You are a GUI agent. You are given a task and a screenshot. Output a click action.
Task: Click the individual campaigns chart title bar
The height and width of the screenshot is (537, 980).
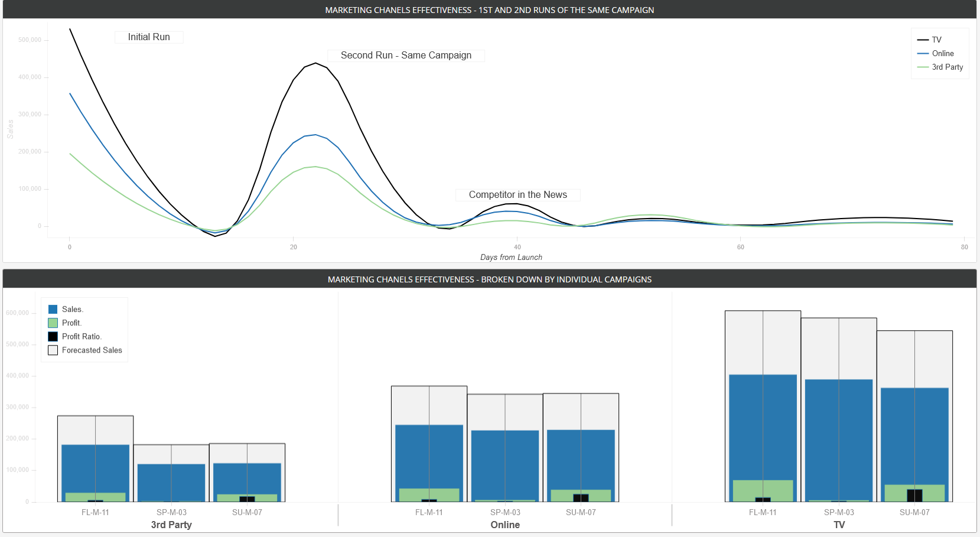pyautogui.click(x=490, y=279)
